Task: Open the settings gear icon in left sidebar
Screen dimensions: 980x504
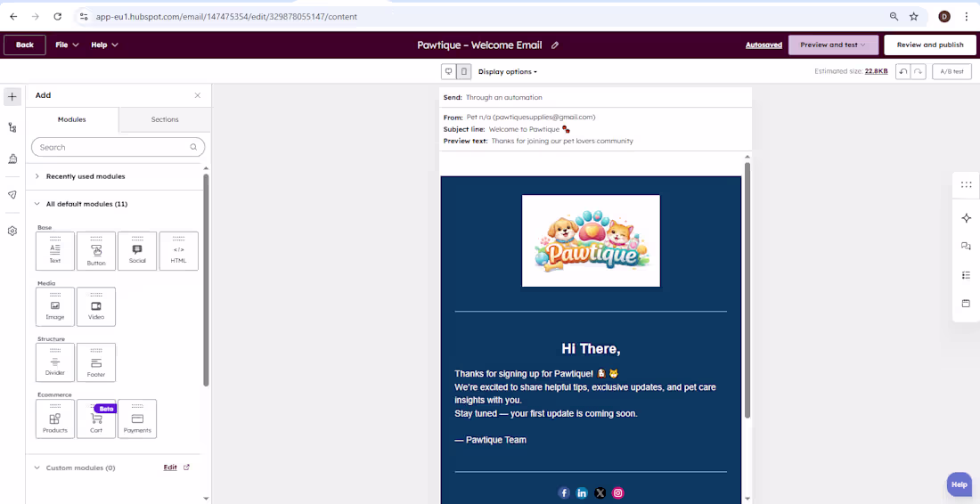Action: click(12, 232)
